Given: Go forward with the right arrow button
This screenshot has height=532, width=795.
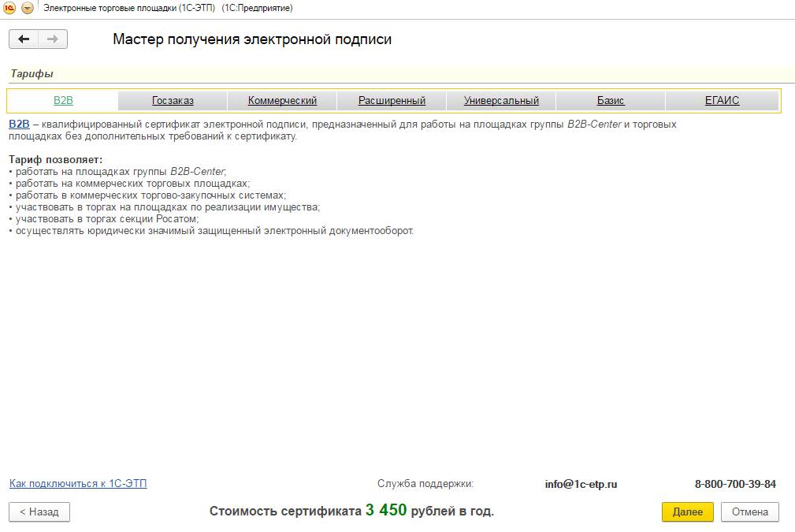Looking at the screenshot, I should click(53, 39).
